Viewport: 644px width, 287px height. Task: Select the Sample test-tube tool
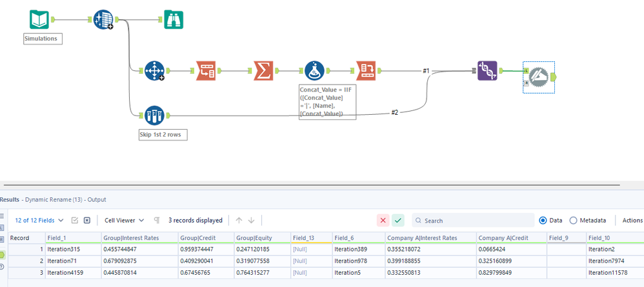coord(154,115)
